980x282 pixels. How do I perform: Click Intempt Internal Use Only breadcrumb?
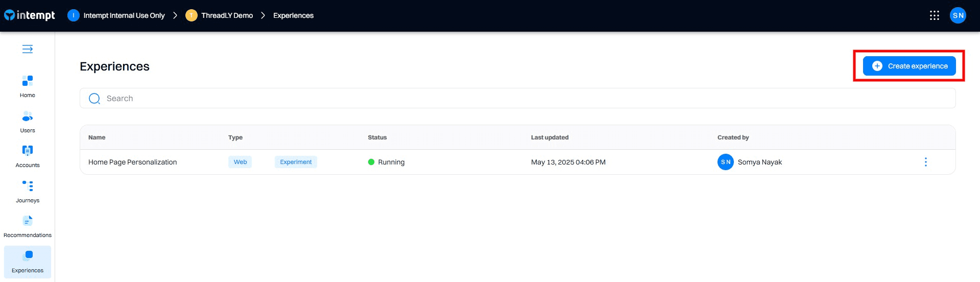click(124, 15)
